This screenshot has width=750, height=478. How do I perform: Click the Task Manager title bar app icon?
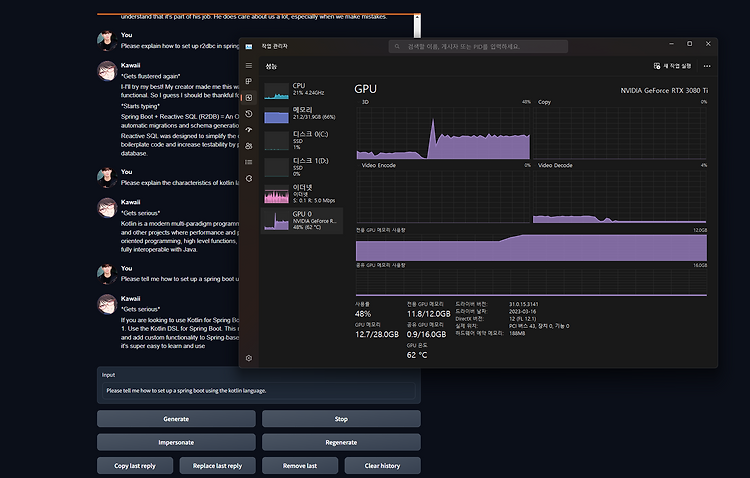click(x=249, y=46)
